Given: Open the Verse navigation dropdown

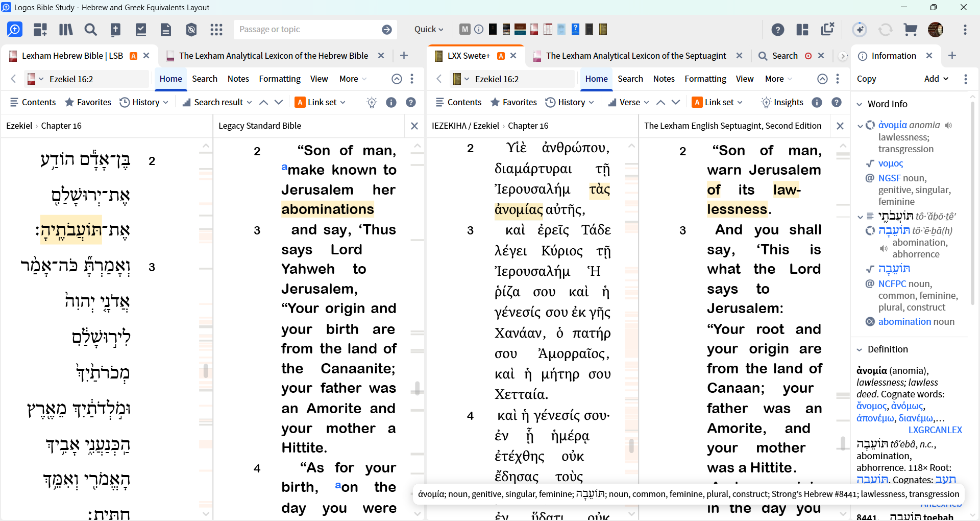Looking at the screenshot, I should click(629, 102).
